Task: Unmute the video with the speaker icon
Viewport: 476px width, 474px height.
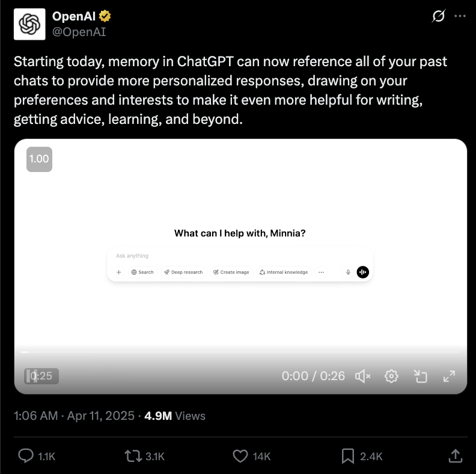Action: [363, 377]
